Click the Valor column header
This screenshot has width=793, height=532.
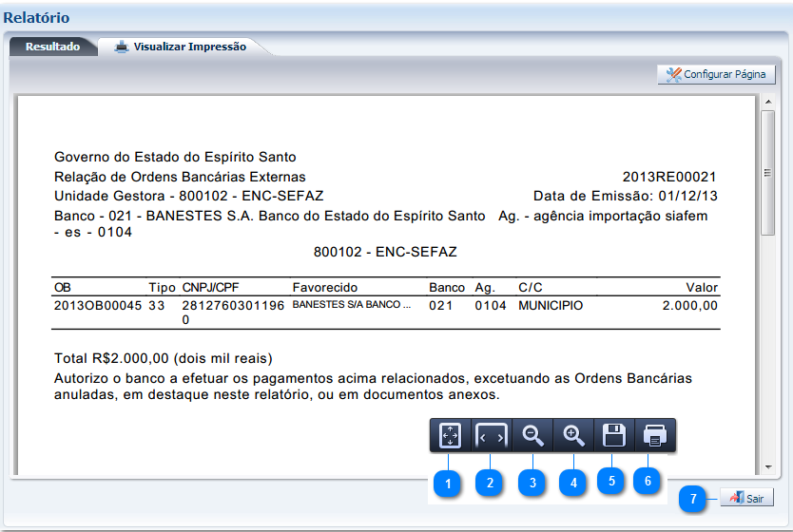(x=702, y=287)
